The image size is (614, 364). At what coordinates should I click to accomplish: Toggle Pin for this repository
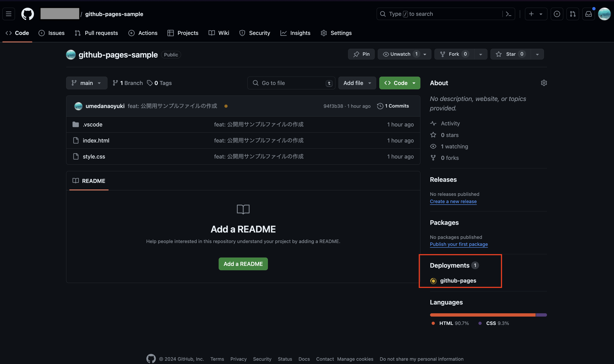[x=361, y=54]
